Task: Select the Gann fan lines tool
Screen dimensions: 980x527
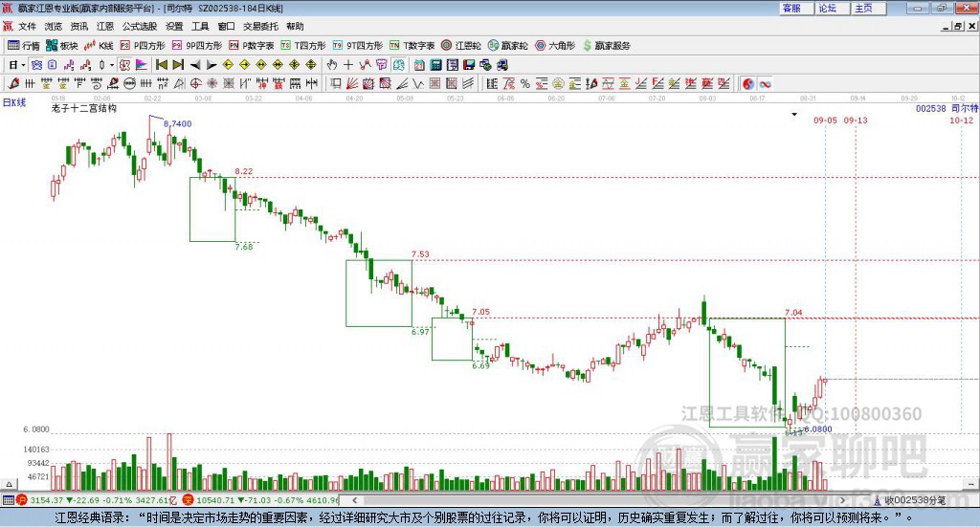Action: tap(352, 83)
